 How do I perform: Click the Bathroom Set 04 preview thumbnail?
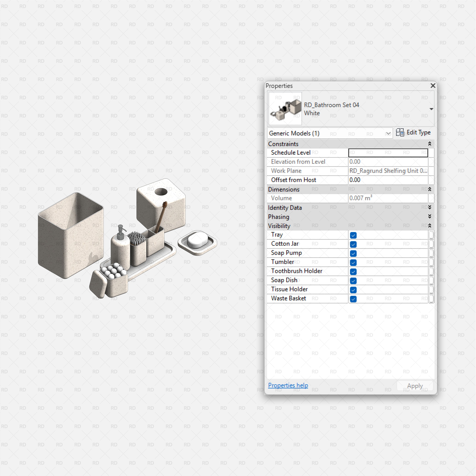(x=285, y=109)
